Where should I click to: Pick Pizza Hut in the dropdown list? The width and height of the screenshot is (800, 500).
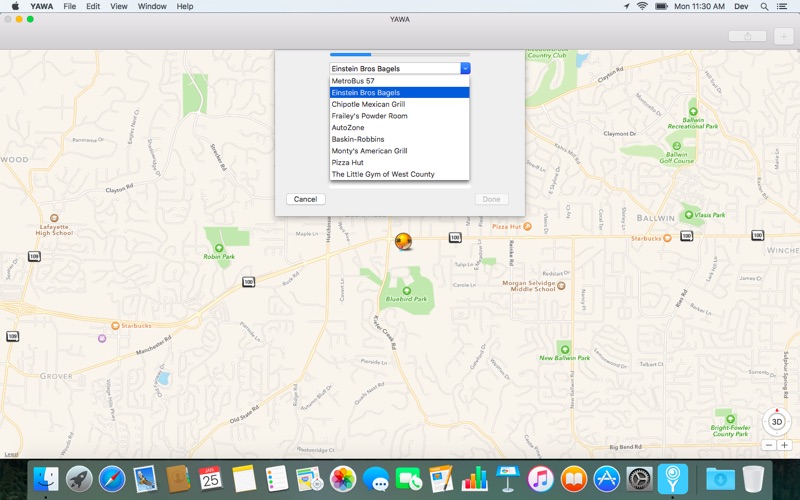(x=399, y=162)
